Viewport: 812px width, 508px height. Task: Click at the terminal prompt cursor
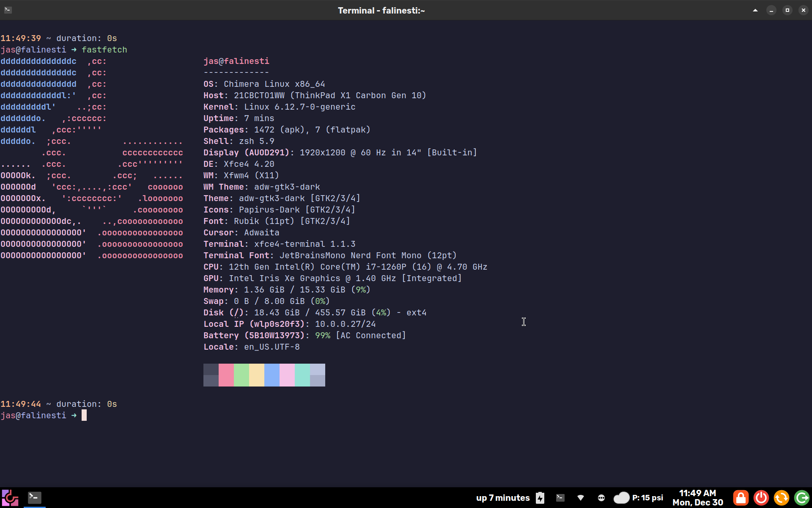84,415
